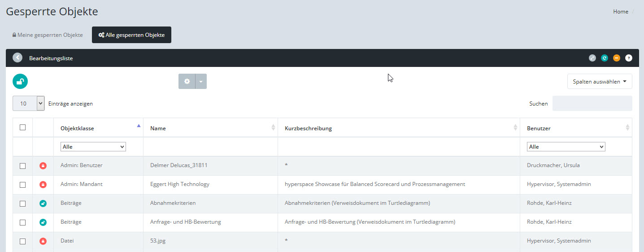The width and height of the screenshot is (644, 252).
Task: Click the teal unlock icon for Abnahmekriterien
Action: coord(43,203)
